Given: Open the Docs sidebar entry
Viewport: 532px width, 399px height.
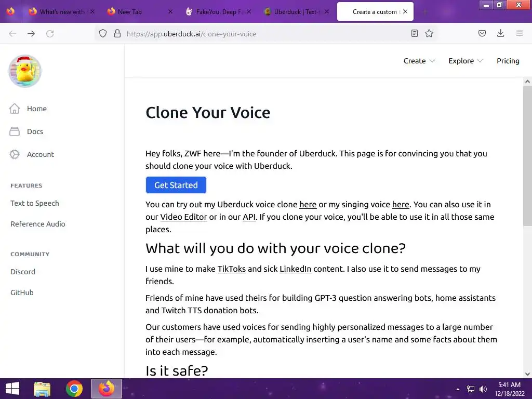Looking at the screenshot, I should 26,131.
